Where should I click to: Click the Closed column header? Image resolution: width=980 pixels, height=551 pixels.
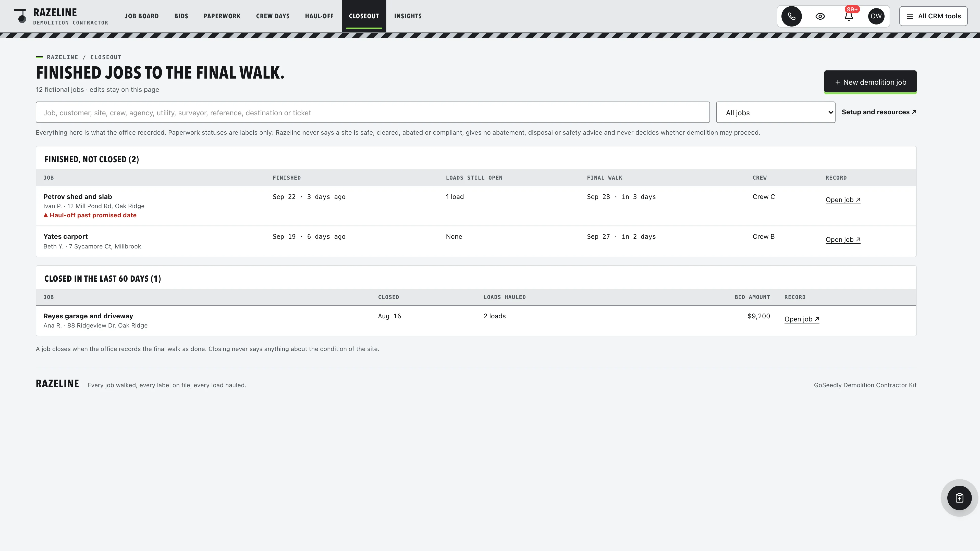pos(388,297)
